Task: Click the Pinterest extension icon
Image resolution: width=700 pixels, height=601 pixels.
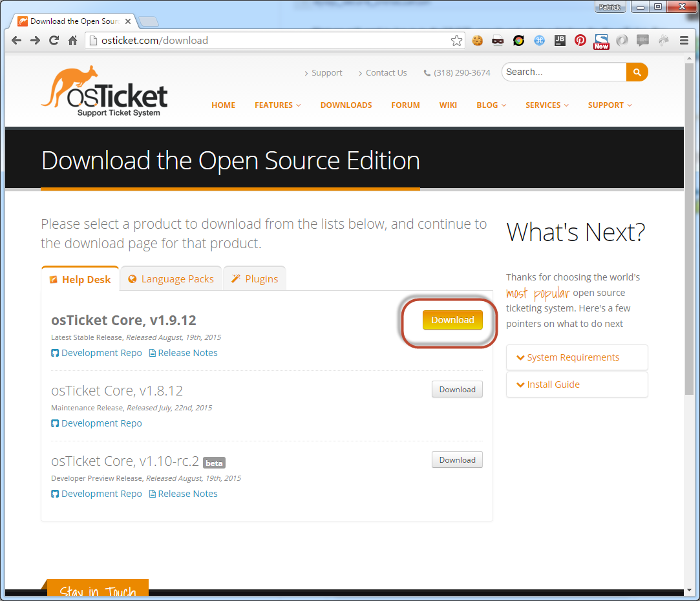Action: (580, 41)
